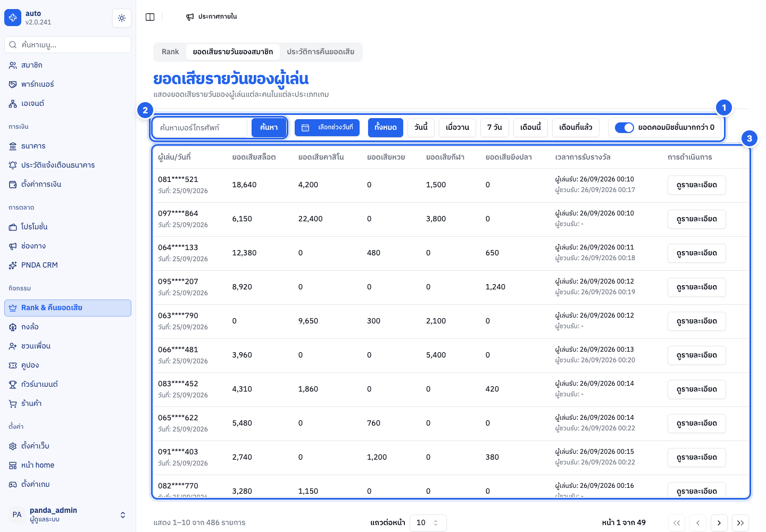Toggle the light/dark theme sun icon

[122, 18]
